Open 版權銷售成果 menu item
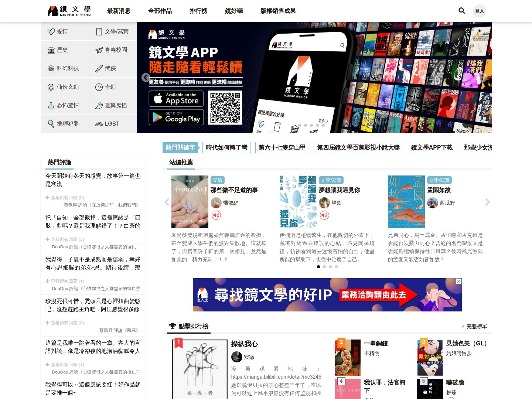This screenshot has height=399, width=532. click(278, 11)
